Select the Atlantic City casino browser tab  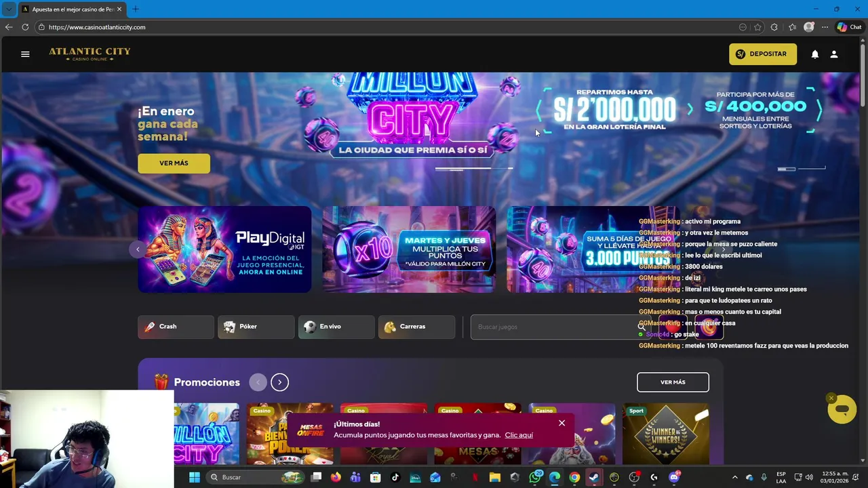pyautogui.click(x=71, y=9)
